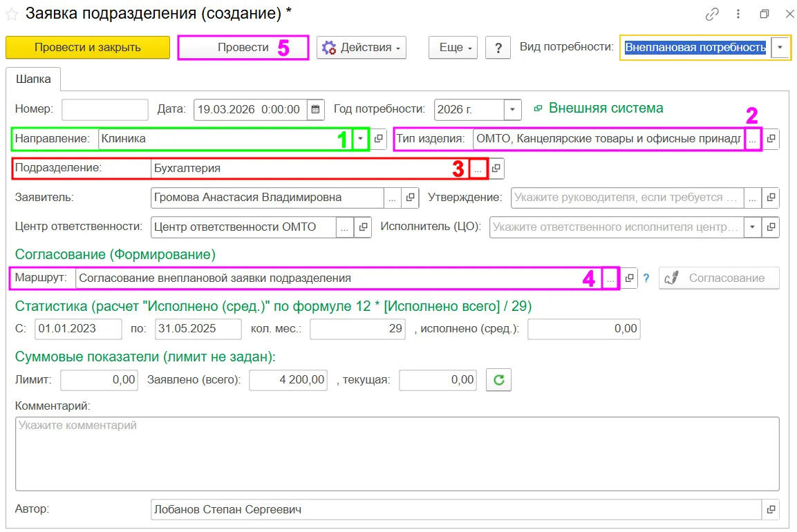Choose Тип изделия via ellipsis button

pos(753,139)
